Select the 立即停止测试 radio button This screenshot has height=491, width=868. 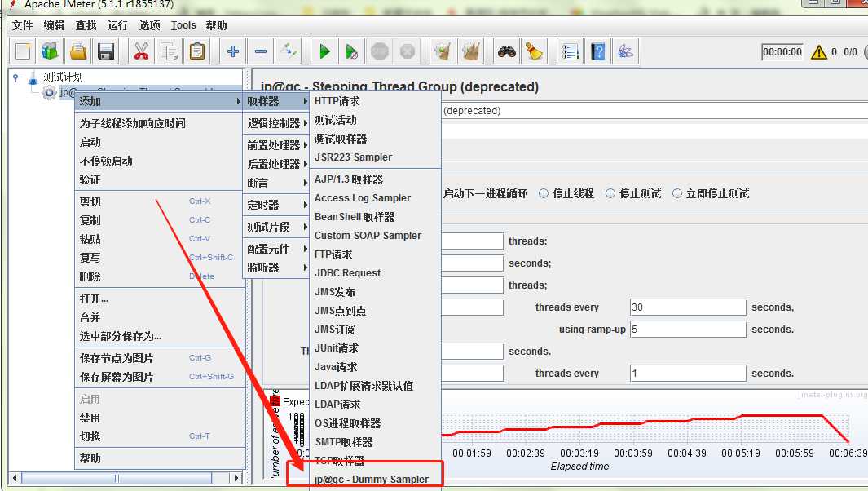tap(677, 193)
